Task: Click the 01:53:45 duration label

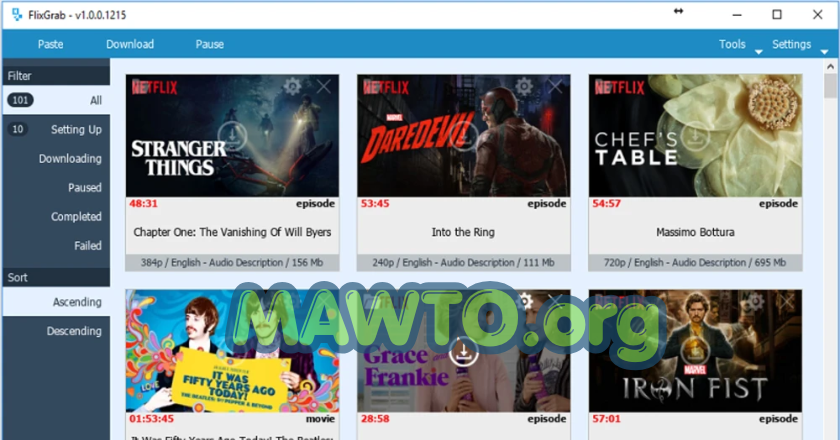Action: [x=151, y=419]
